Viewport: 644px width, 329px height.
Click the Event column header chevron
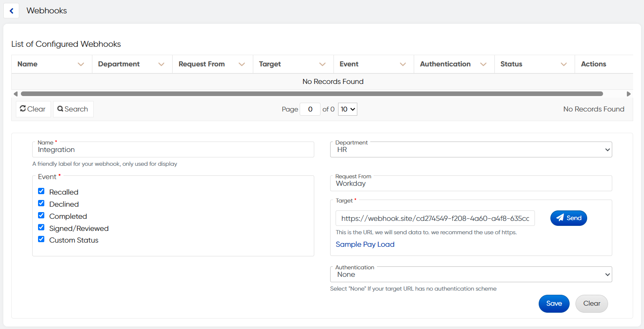coord(403,64)
